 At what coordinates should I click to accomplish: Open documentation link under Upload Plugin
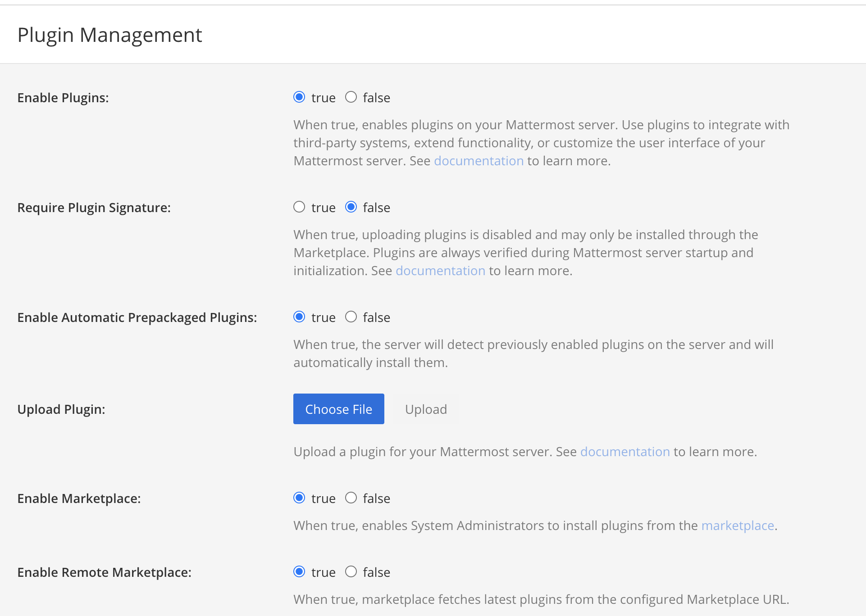(624, 452)
